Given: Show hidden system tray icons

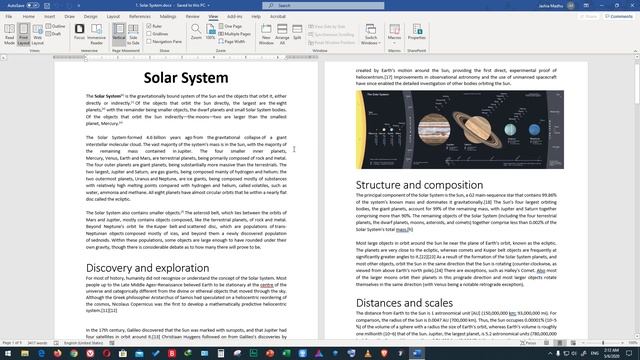Looking at the screenshot, I should pos(550,353).
